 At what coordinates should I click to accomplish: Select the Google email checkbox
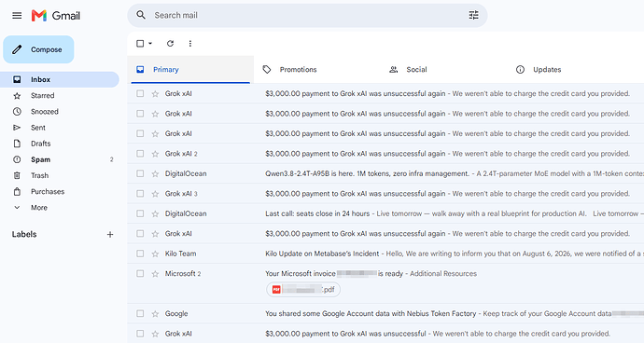[140, 313]
